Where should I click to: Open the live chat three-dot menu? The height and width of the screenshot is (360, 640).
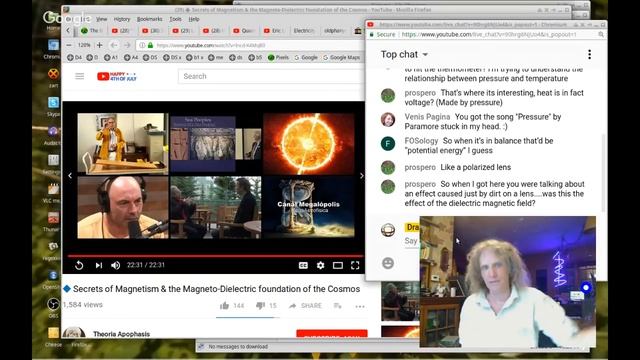(589, 54)
